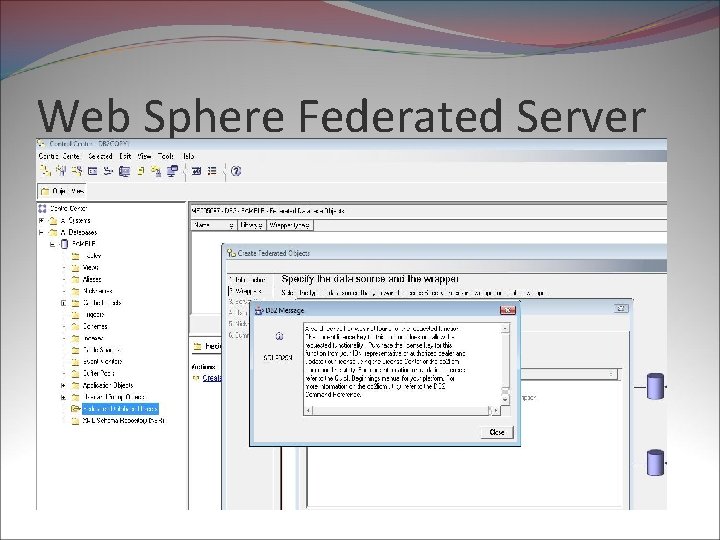The image size is (720, 540).
Task: Click the information icon in DB2 Message
Action: [279, 336]
